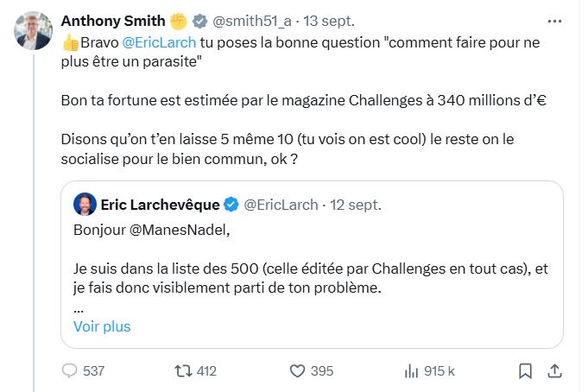Open Eric Larchevêque's small avatar
The height and width of the screenshot is (392, 588).
click(85, 205)
